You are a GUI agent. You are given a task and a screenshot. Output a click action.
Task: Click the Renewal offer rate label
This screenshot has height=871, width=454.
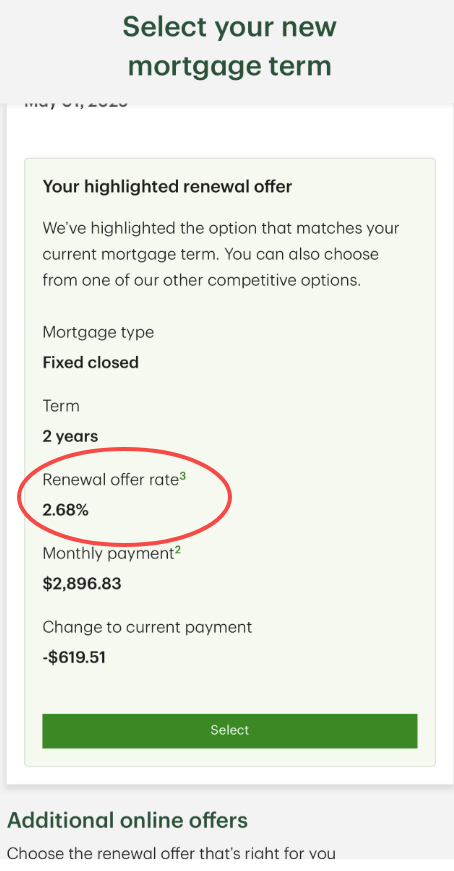click(110, 479)
